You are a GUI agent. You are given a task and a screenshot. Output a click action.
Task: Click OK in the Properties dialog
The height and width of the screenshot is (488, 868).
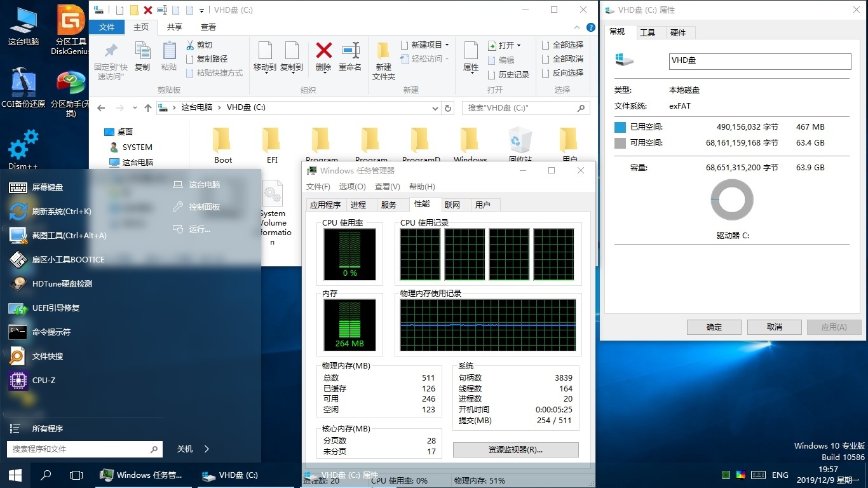[714, 327]
